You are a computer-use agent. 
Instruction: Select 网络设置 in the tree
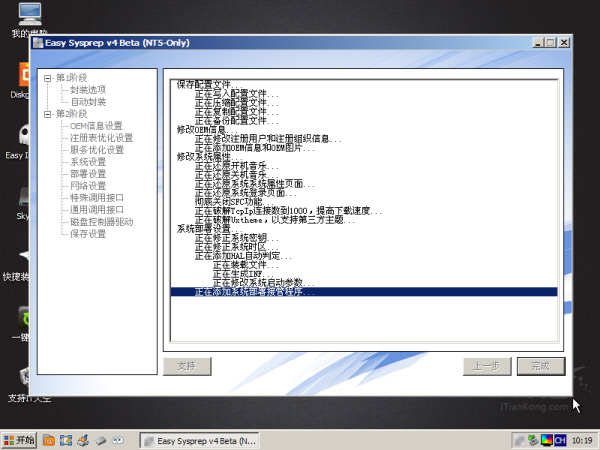click(88, 186)
